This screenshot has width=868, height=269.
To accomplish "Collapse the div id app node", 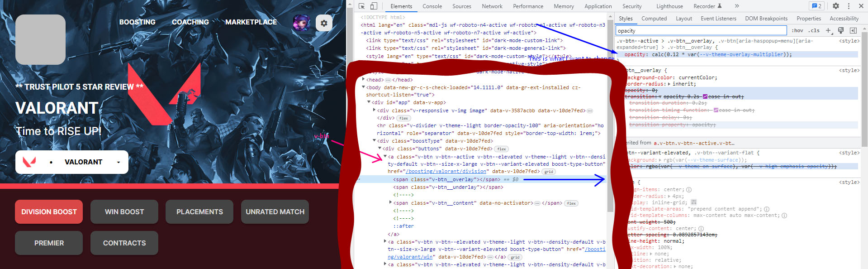I will (x=369, y=102).
